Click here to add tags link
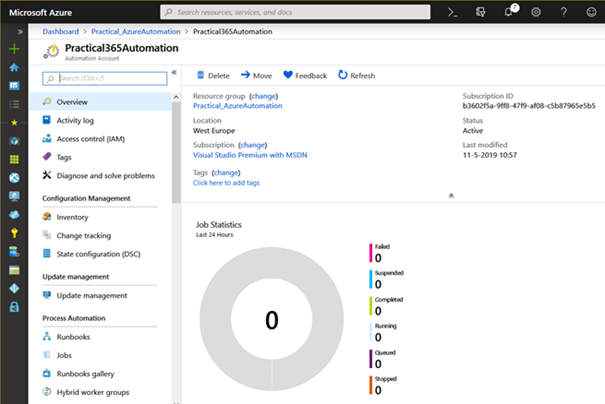Viewport: 605px width, 404px height. pos(226,182)
